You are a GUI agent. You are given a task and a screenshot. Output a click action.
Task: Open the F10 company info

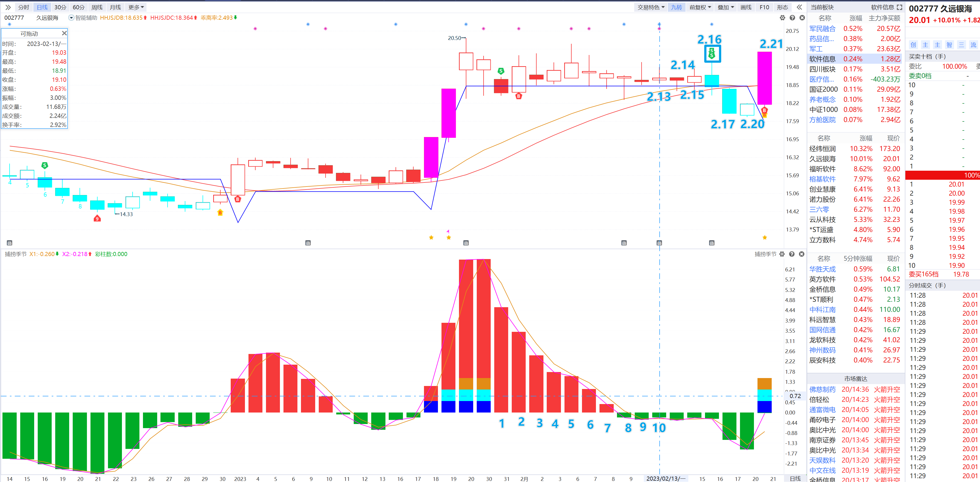pos(764,7)
